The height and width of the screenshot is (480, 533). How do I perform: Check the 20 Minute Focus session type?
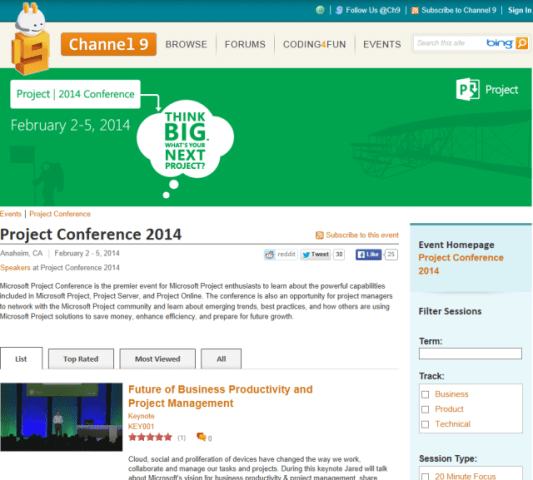click(x=425, y=476)
